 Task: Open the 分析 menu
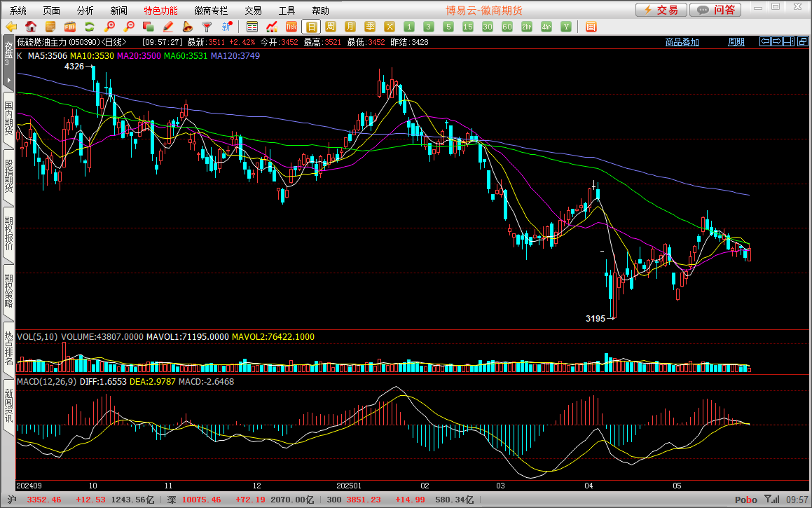tap(85, 11)
